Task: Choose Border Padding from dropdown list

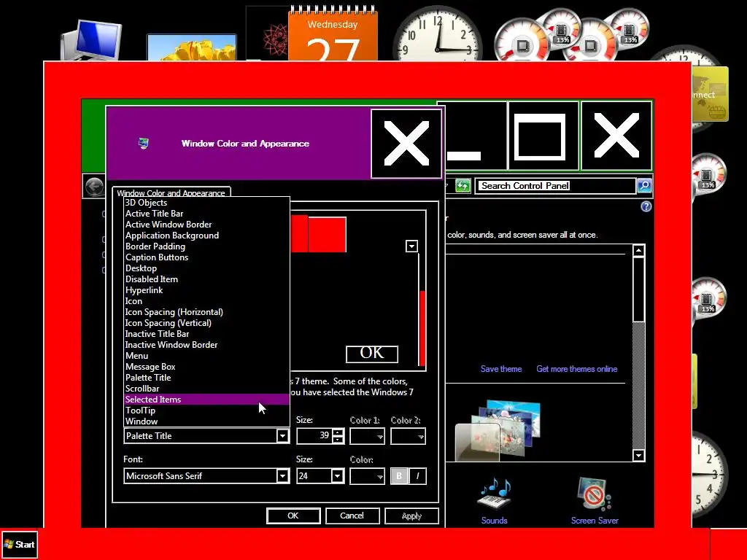Action: [x=206, y=246]
